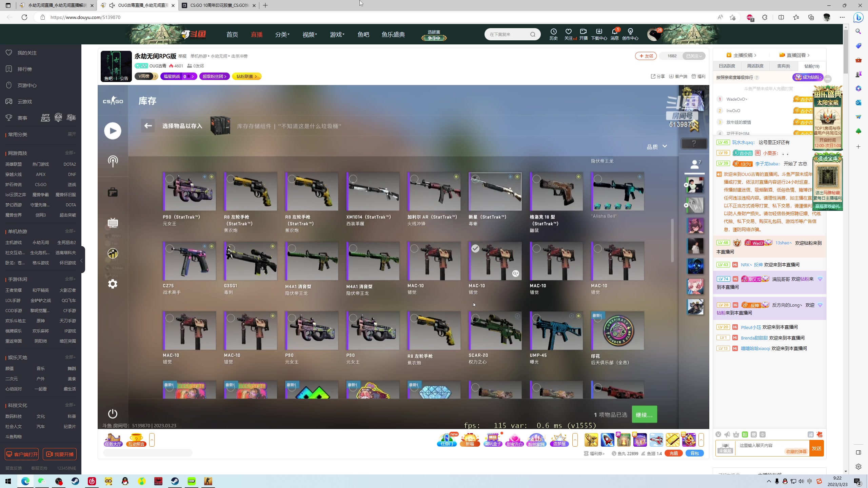
Task: Click the CS:GO power quit icon
Action: coord(113,414)
